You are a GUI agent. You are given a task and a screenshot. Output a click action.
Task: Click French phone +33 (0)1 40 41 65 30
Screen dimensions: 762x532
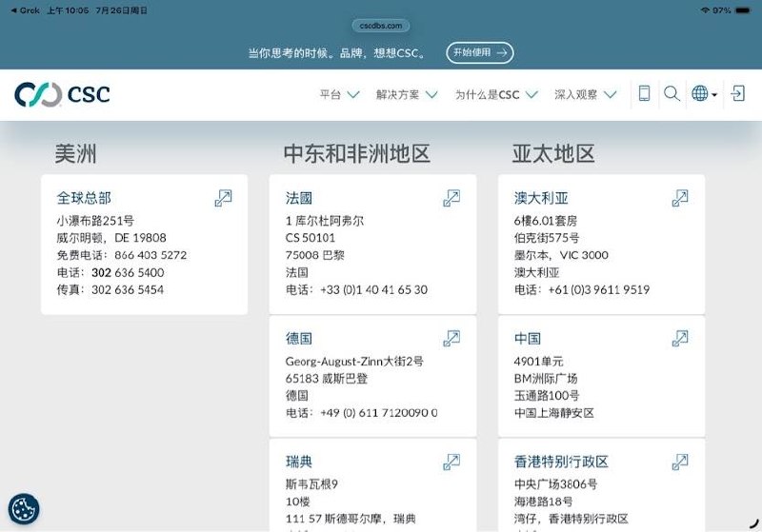click(x=374, y=289)
